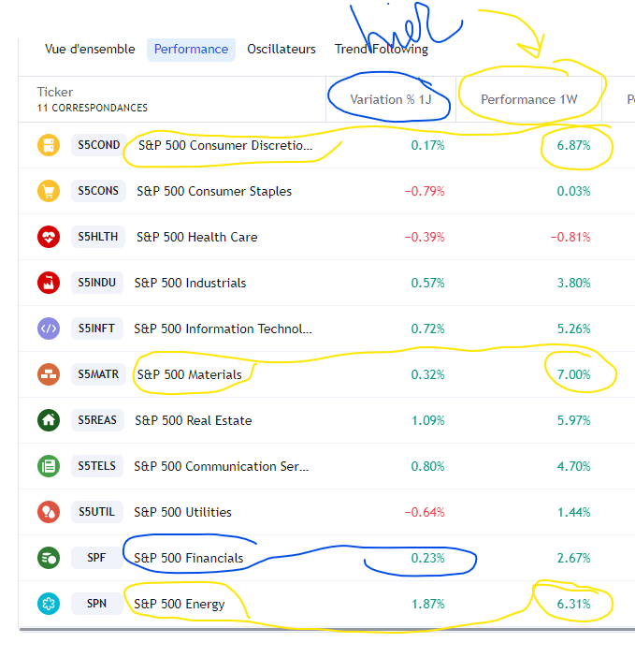Select the S&P 500 Utilities row name
The width and height of the screenshot is (635, 672).
[x=182, y=512]
